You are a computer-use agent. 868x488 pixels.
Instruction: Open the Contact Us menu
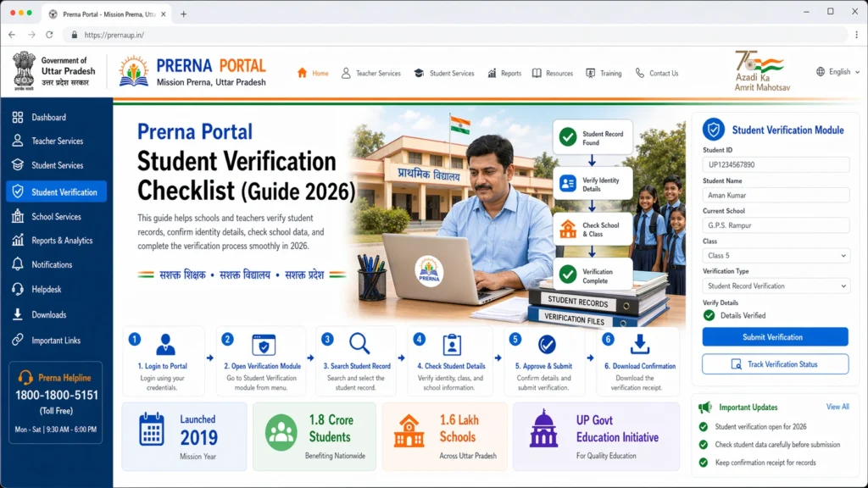coord(657,73)
